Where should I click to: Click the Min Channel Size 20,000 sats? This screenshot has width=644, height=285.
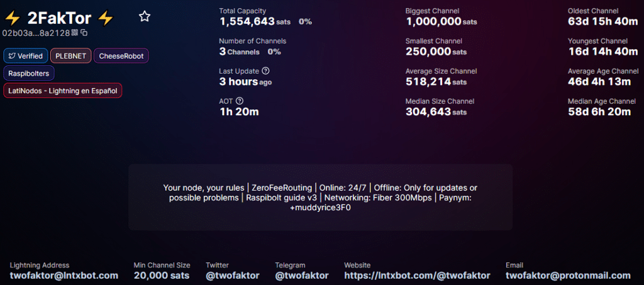point(162,276)
